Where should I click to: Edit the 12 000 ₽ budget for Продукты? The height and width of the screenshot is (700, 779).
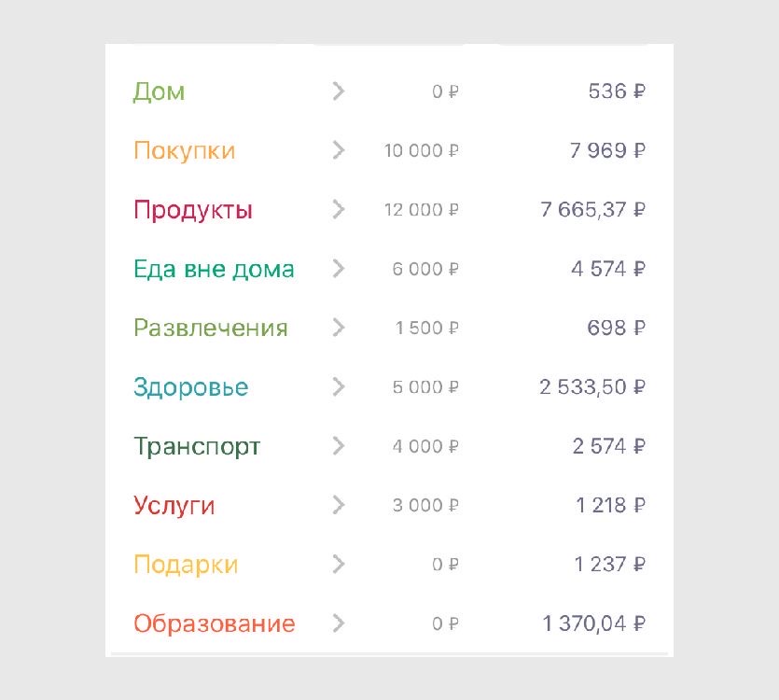click(x=422, y=210)
